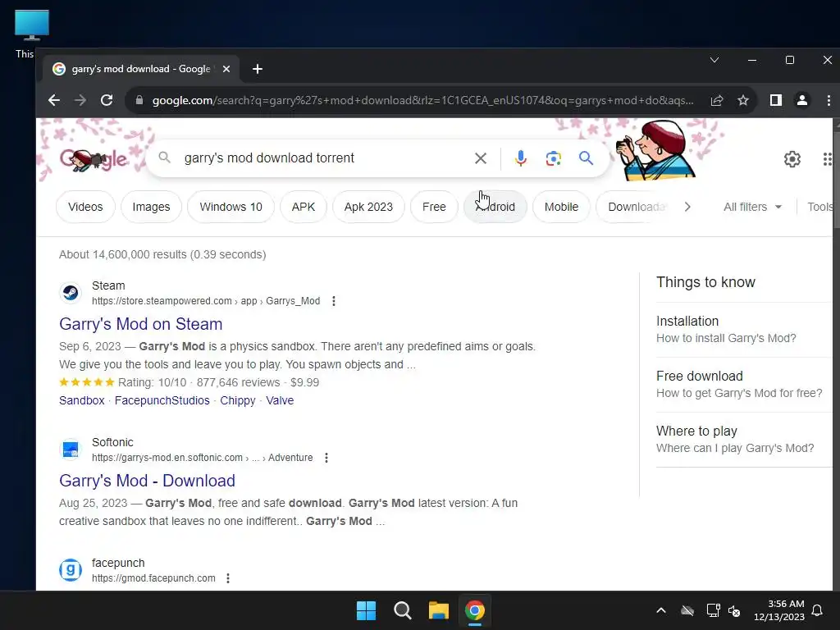
Task: Select the Images filter chip
Action: (151, 207)
